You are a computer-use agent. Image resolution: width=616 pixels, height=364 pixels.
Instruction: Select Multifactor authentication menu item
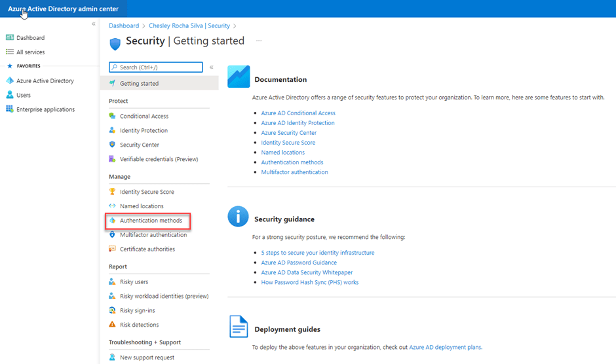point(153,234)
